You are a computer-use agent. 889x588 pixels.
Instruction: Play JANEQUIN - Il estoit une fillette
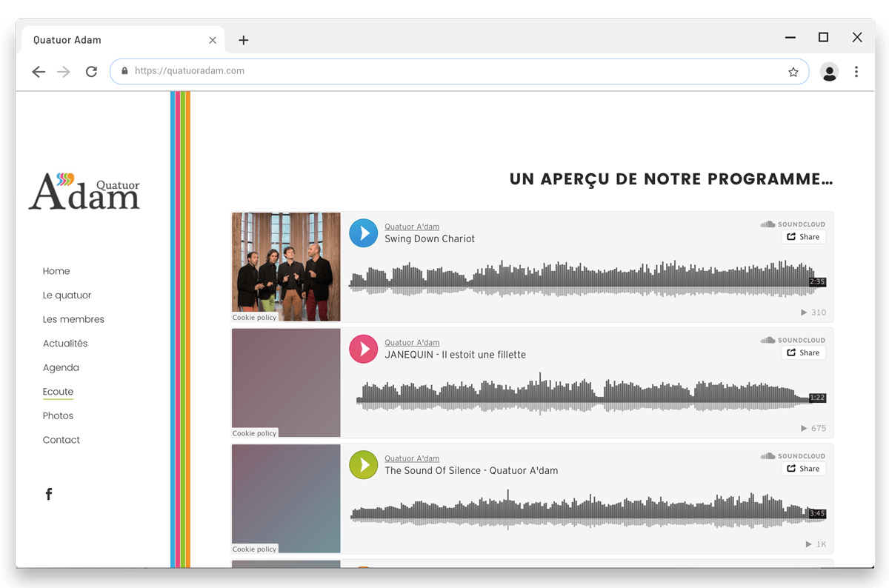(363, 349)
